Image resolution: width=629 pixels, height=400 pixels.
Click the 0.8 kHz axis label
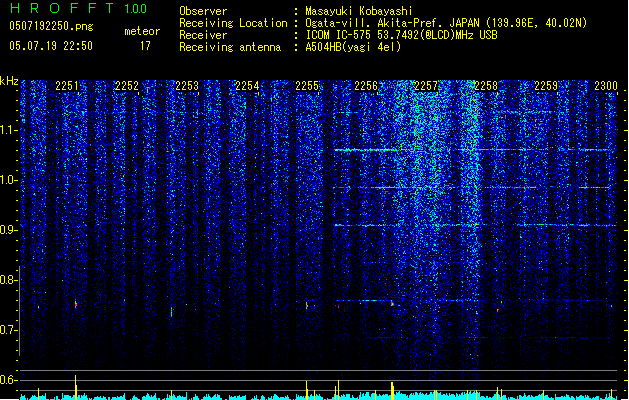(x=9, y=280)
